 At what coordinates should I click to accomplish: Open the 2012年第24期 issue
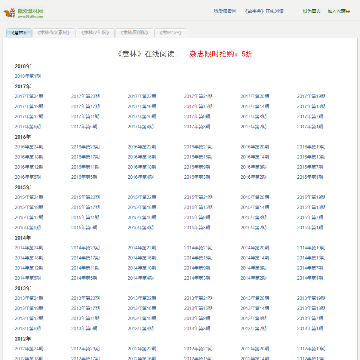29,349
